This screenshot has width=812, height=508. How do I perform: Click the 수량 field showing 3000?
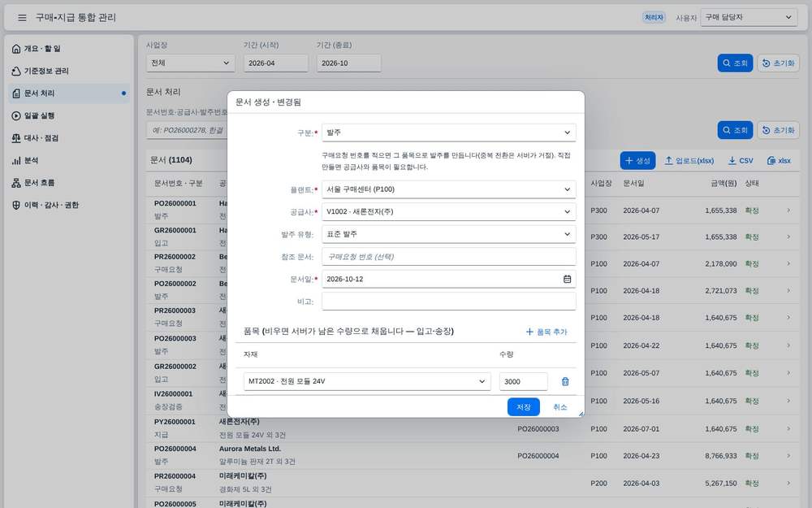pyautogui.click(x=523, y=381)
